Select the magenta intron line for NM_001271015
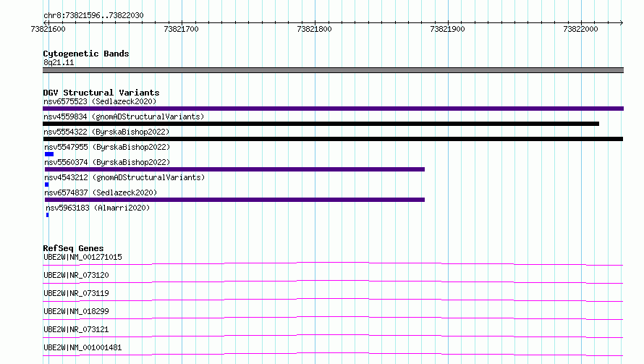This screenshot has width=644, height=364. 333,263
